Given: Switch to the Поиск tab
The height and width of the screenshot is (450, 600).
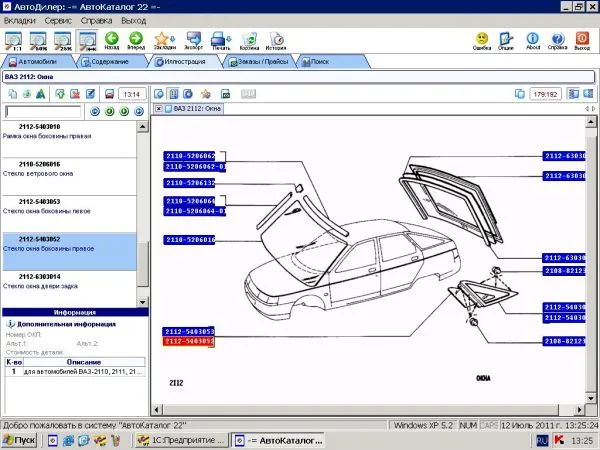Looking at the screenshot, I should click(332, 62).
